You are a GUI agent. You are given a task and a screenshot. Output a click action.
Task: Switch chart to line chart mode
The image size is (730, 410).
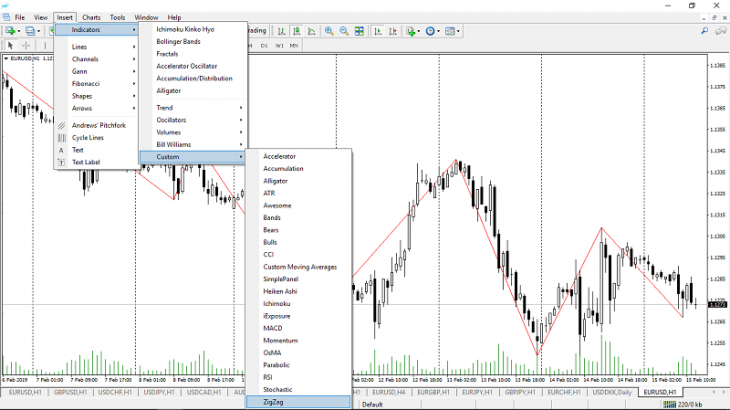(x=313, y=32)
